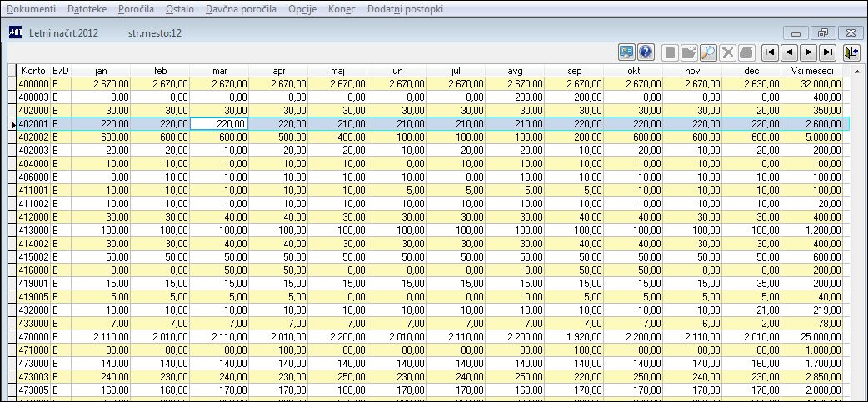Jump to the last record
The width and height of the screenshot is (868, 402).
(x=827, y=52)
